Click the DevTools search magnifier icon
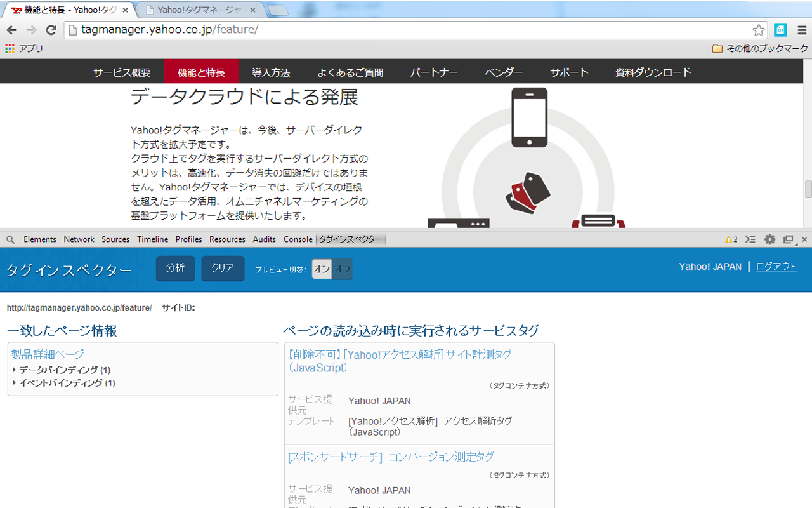 tap(10, 239)
